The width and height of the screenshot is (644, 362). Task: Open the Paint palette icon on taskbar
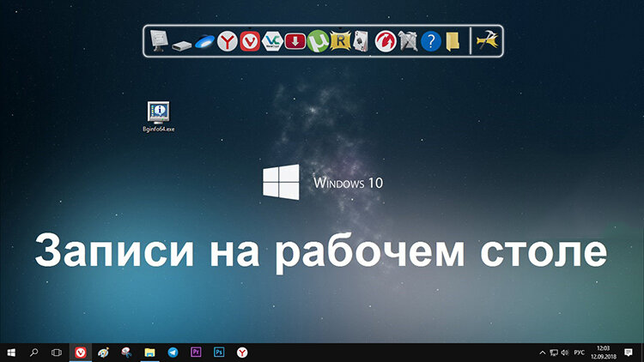tap(104, 353)
